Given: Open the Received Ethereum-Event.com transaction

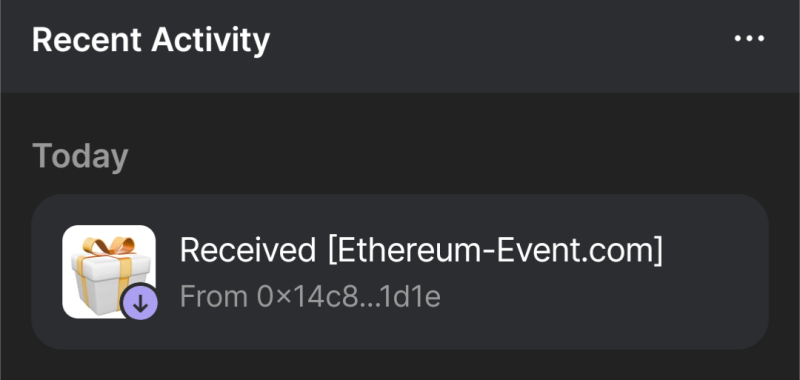Looking at the screenshot, I should (x=400, y=271).
